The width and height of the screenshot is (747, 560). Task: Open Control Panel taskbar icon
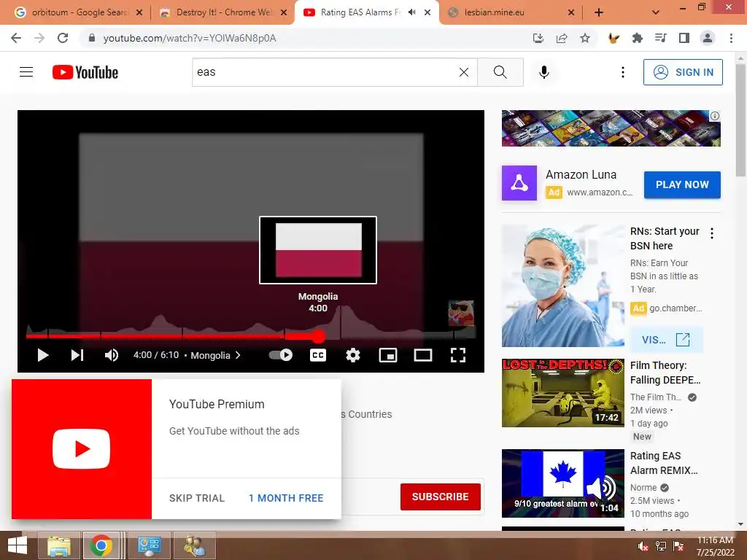[150, 545]
